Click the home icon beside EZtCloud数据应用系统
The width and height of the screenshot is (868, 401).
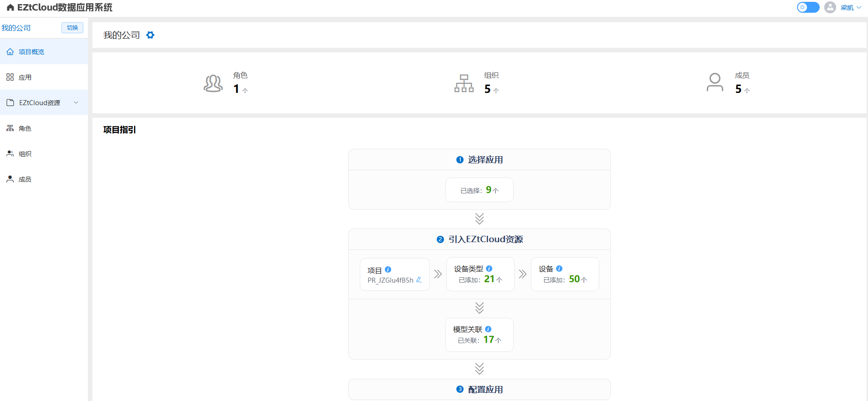click(10, 8)
